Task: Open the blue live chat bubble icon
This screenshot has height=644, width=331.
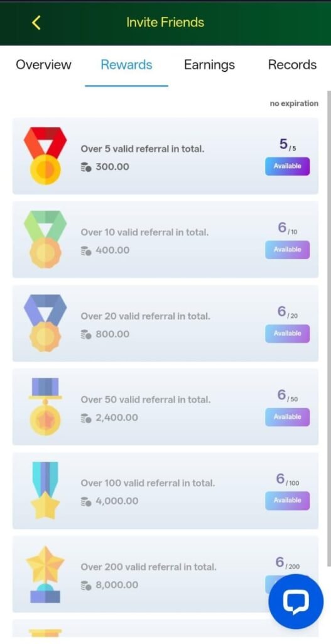Action: (296, 601)
